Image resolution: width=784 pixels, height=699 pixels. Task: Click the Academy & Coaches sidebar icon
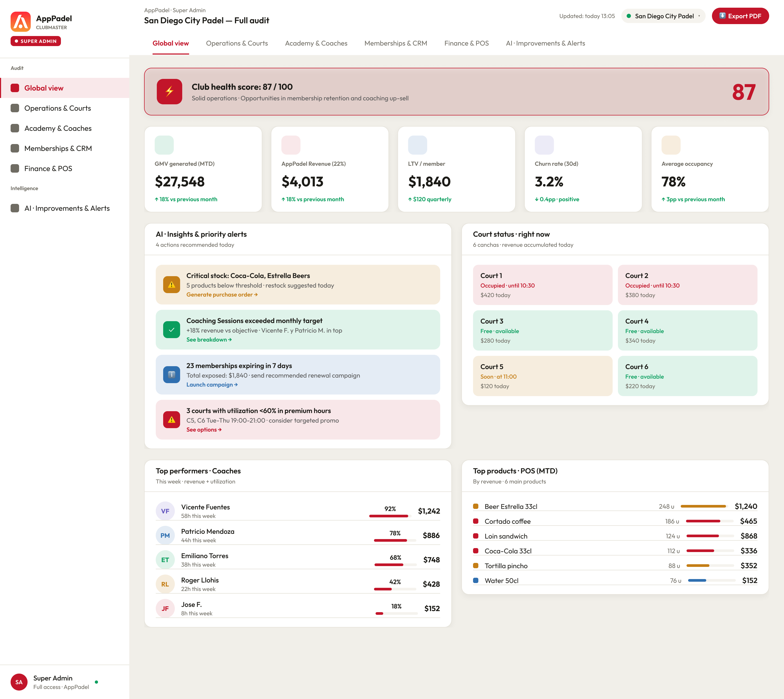pos(15,128)
